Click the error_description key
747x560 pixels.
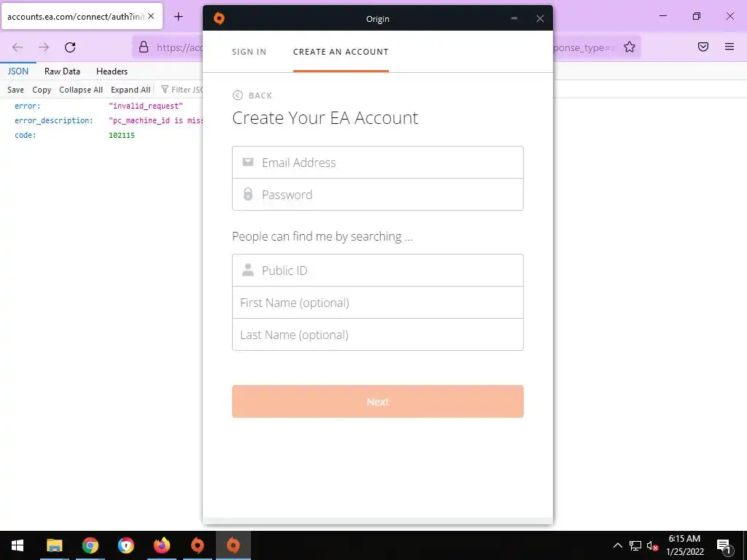click(x=54, y=120)
